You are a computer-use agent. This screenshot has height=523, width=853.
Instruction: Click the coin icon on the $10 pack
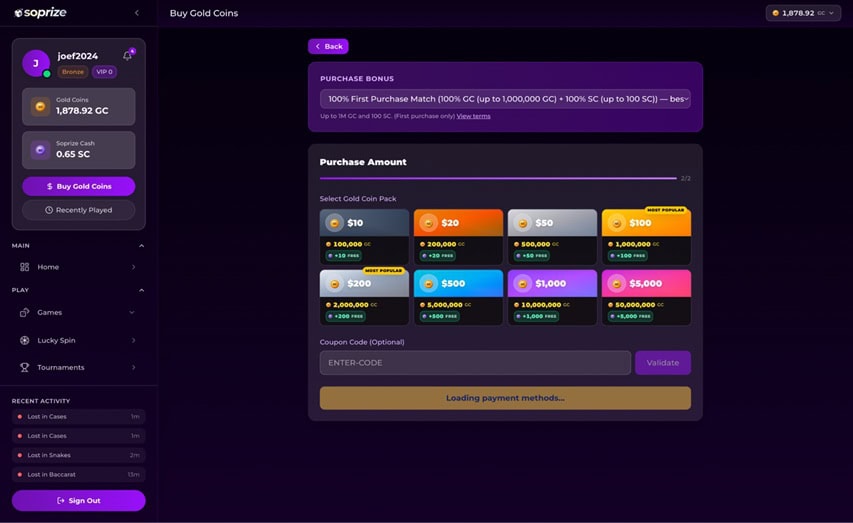tap(335, 223)
